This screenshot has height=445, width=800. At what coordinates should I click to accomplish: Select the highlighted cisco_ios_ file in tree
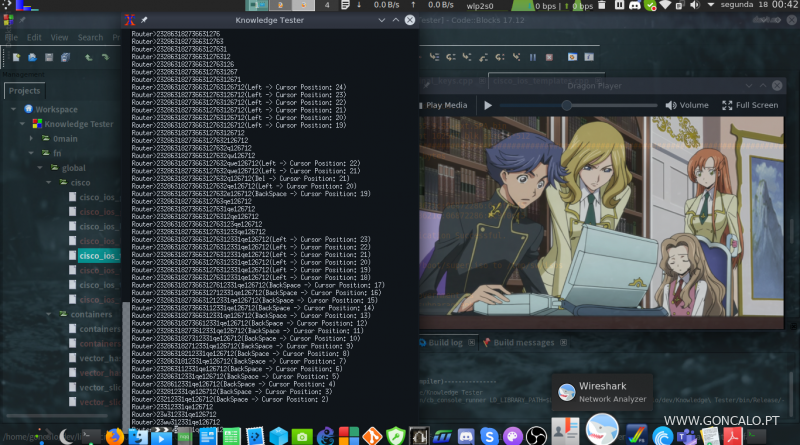click(x=98, y=256)
